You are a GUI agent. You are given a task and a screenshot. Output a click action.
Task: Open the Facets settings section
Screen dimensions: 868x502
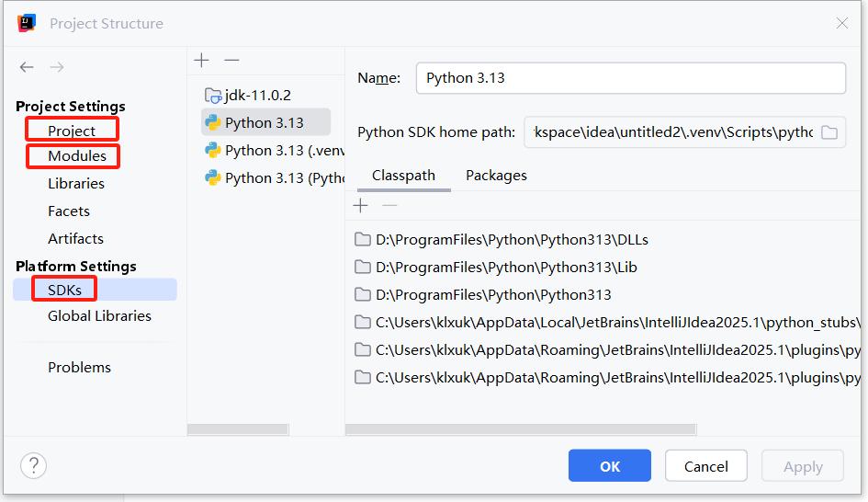tap(69, 211)
